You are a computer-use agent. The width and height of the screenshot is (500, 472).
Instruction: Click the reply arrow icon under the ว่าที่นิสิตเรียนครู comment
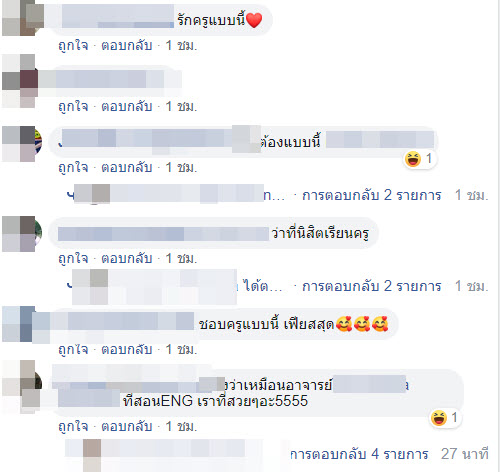(70, 286)
